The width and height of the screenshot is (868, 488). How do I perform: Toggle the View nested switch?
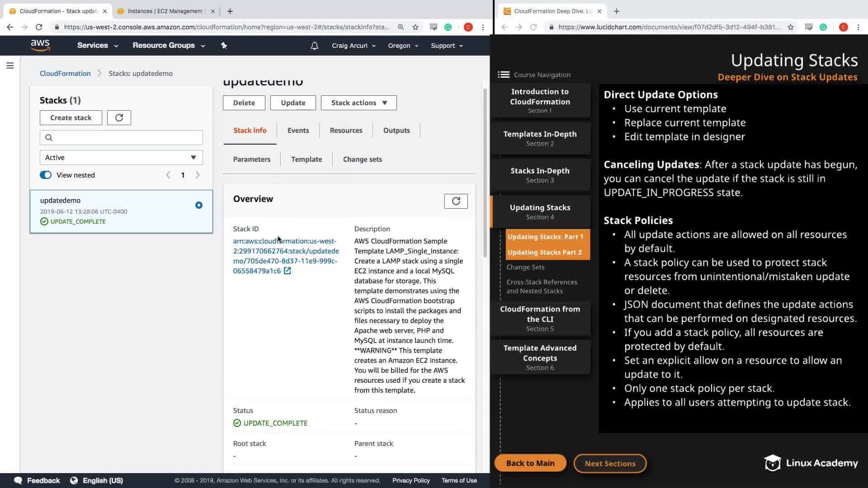(x=46, y=175)
